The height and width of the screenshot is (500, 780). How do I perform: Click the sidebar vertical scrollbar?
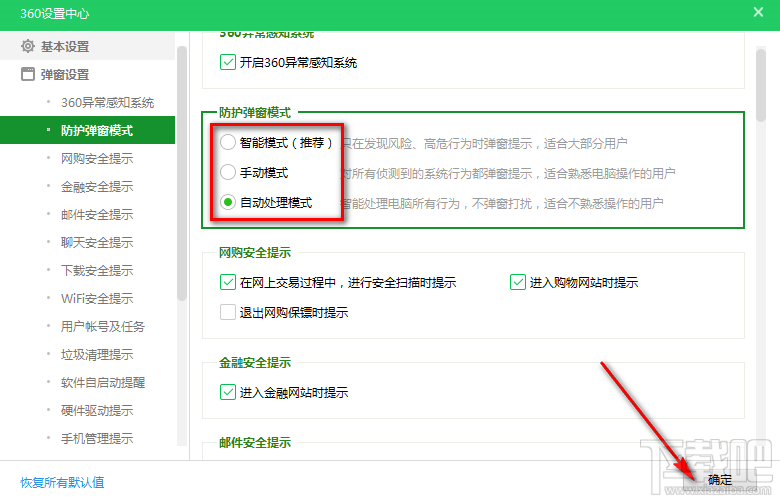182,174
